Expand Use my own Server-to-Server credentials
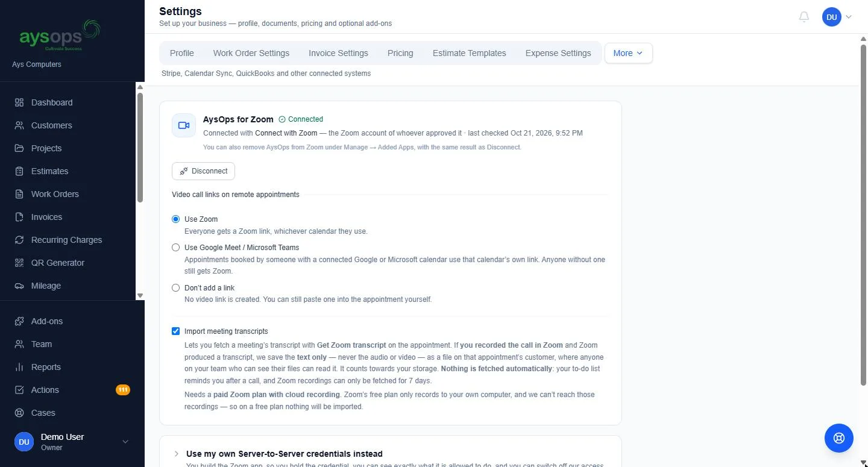The width and height of the screenshot is (868, 467). pyautogui.click(x=285, y=454)
